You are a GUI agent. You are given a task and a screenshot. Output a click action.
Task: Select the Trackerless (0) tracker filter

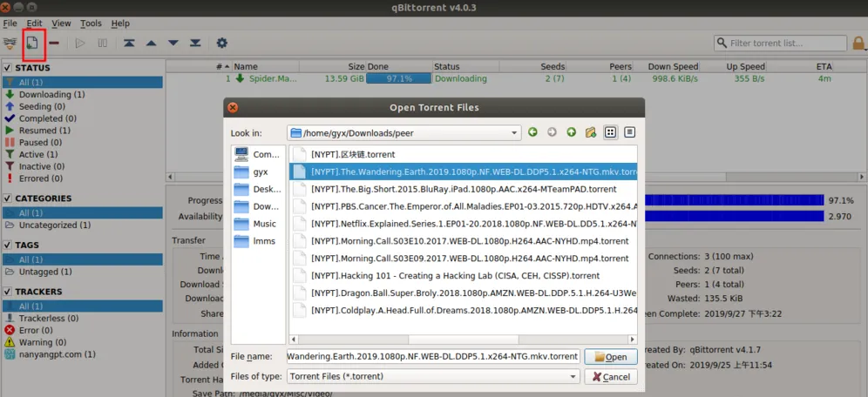[83, 318]
